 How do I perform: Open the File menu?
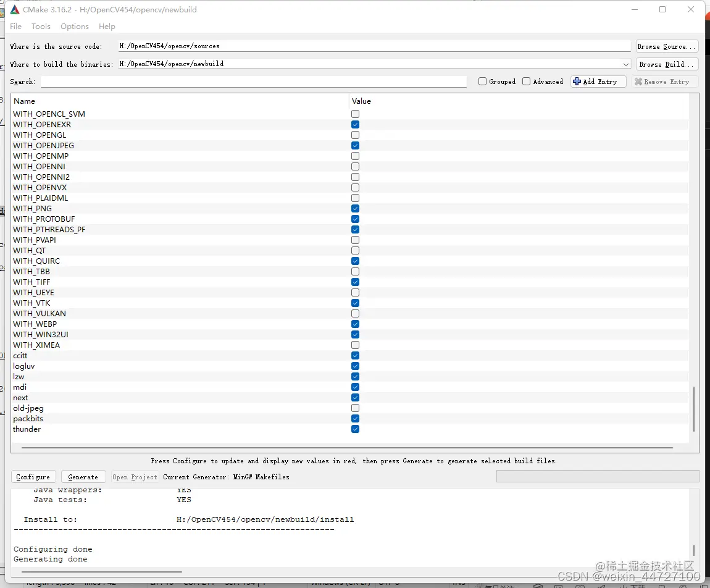click(16, 27)
